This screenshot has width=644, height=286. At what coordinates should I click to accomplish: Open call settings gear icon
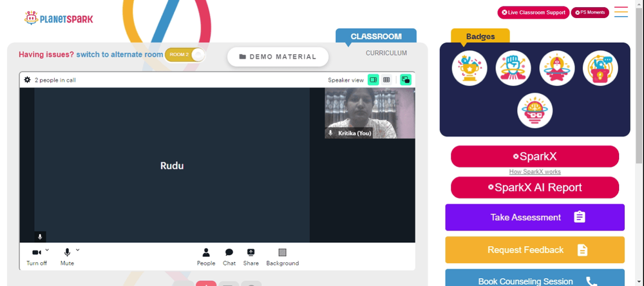[x=27, y=80]
